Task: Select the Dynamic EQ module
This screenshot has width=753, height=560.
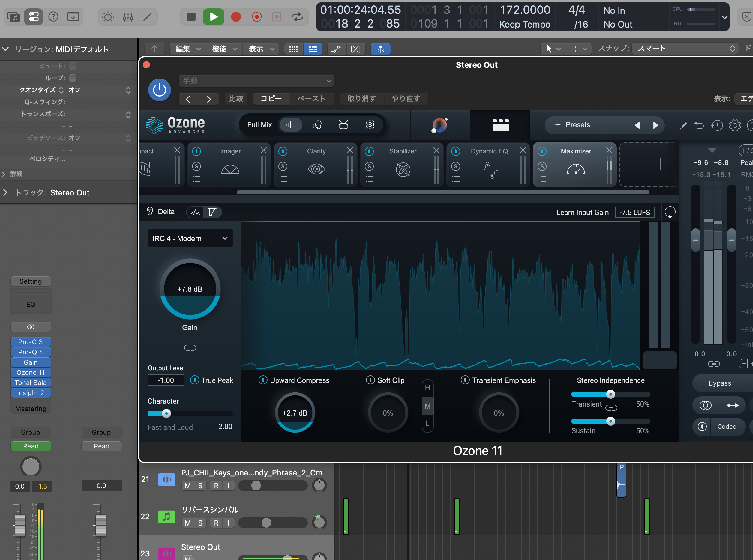Action: pyautogui.click(x=489, y=164)
